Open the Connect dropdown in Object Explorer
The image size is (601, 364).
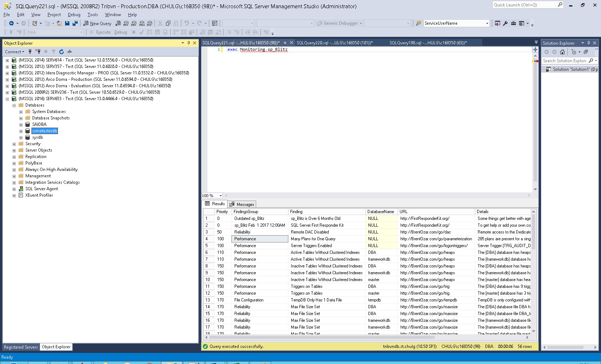[x=15, y=52]
